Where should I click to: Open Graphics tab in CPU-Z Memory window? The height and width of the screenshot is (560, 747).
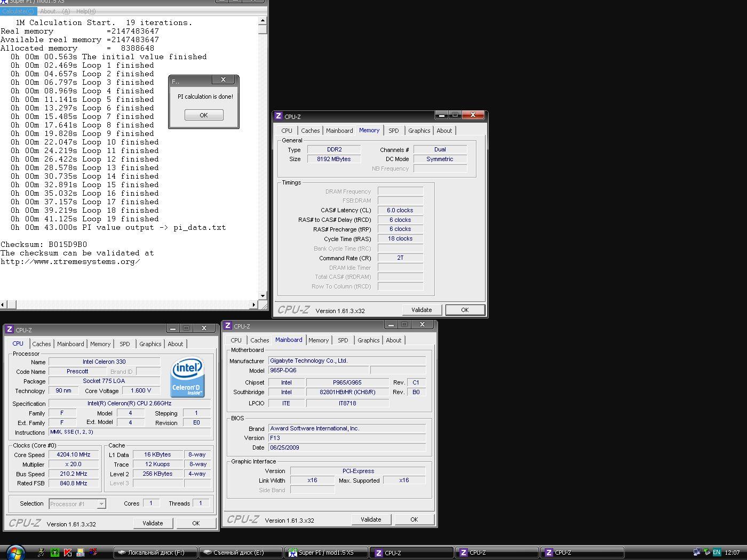(419, 131)
